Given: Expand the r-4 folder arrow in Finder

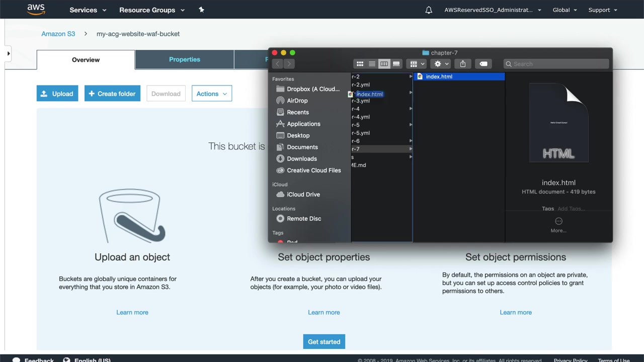Looking at the screenshot, I should coord(411,109).
